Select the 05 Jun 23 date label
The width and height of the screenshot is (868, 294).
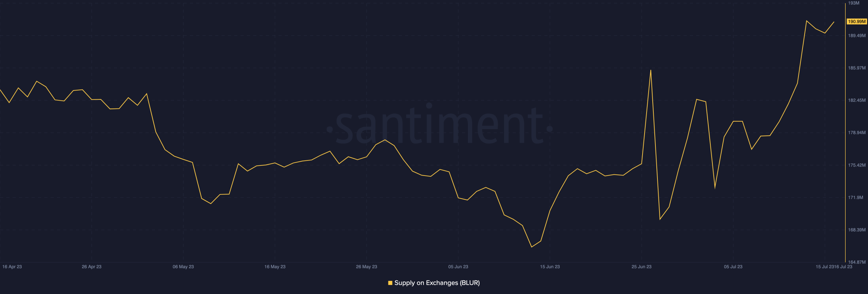(458, 267)
